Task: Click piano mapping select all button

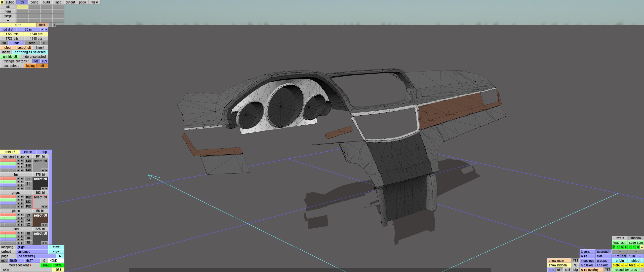Action: click(x=40, y=215)
